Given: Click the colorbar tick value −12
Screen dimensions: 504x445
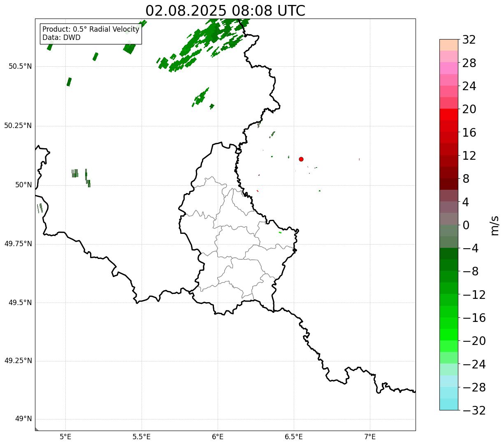Looking at the screenshot, I should 474,295.
